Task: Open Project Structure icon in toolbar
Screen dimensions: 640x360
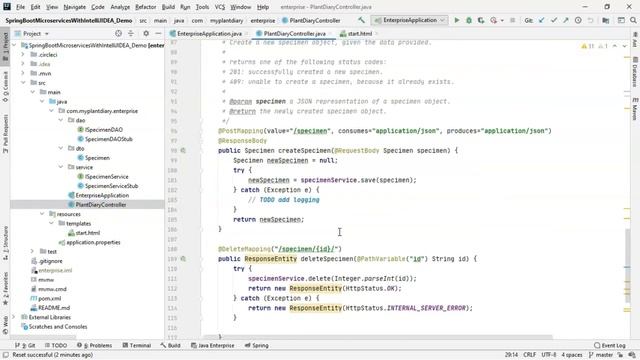Action: click(x=606, y=20)
